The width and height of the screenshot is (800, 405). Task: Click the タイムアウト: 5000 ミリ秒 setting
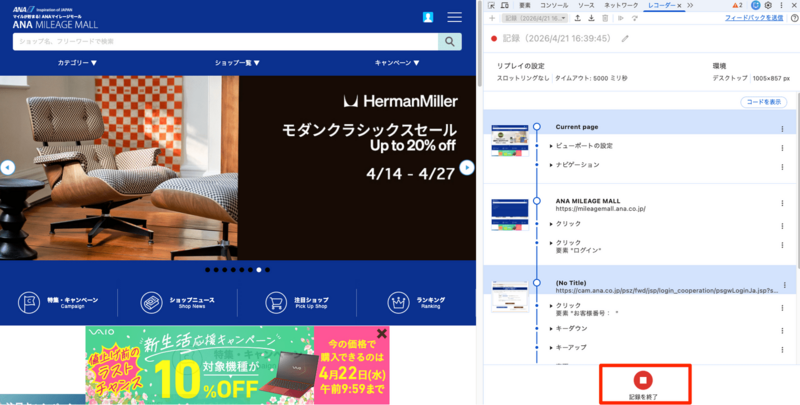pos(591,79)
